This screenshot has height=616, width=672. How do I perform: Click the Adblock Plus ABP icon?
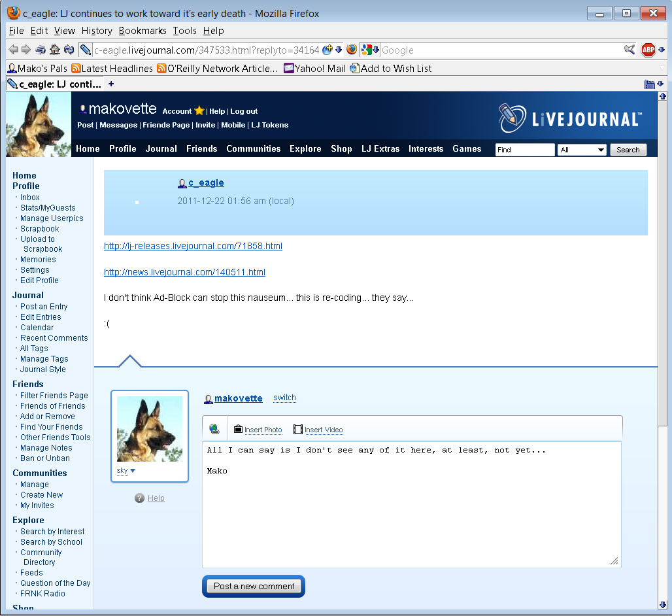point(648,50)
